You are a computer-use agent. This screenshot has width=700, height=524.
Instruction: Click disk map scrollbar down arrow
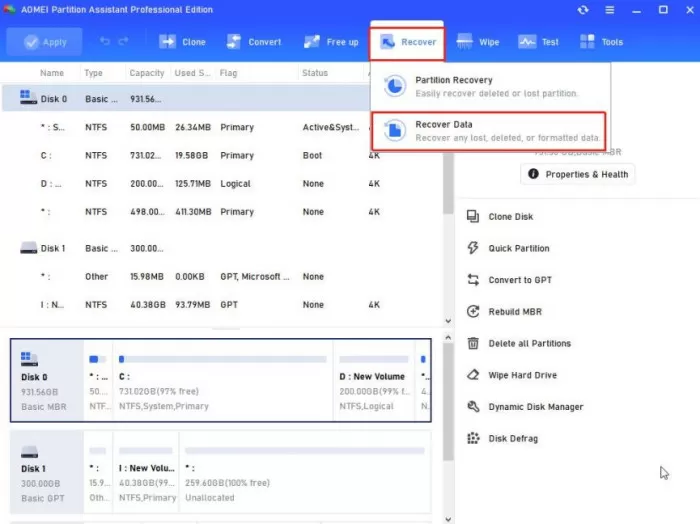(448, 519)
